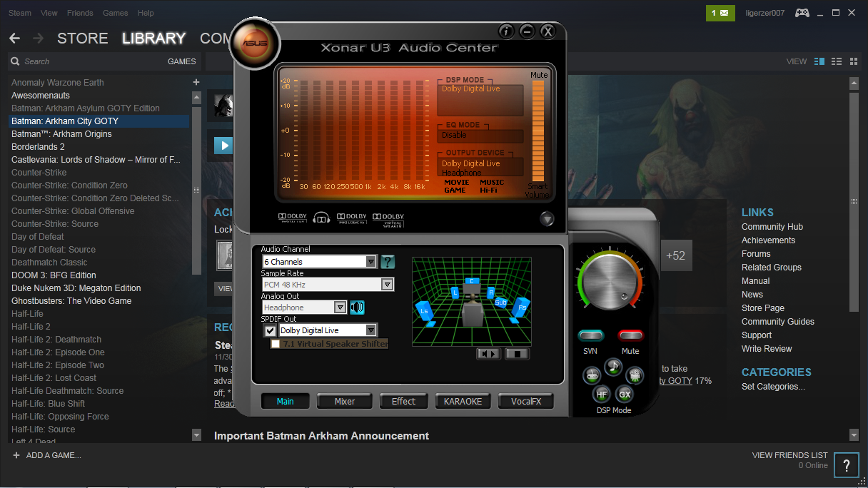The width and height of the screenshot is (868, 488).
Task: Collapse the Audio Center panel with down arrow
Action: [547, 219]
